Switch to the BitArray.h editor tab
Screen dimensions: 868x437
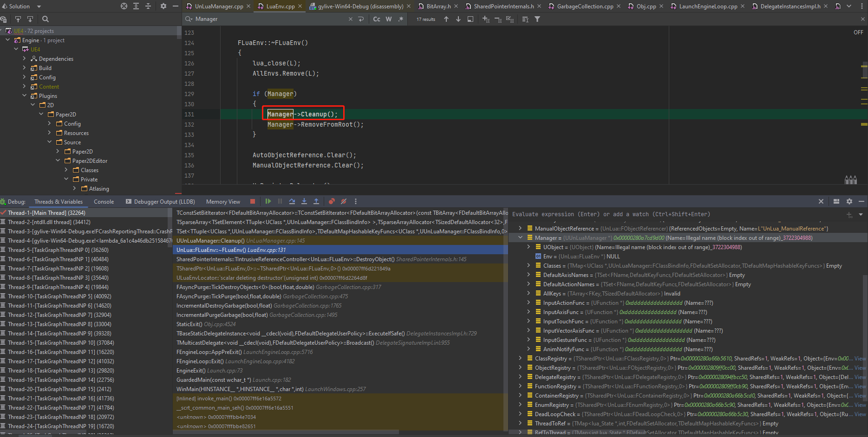(438, 6)
